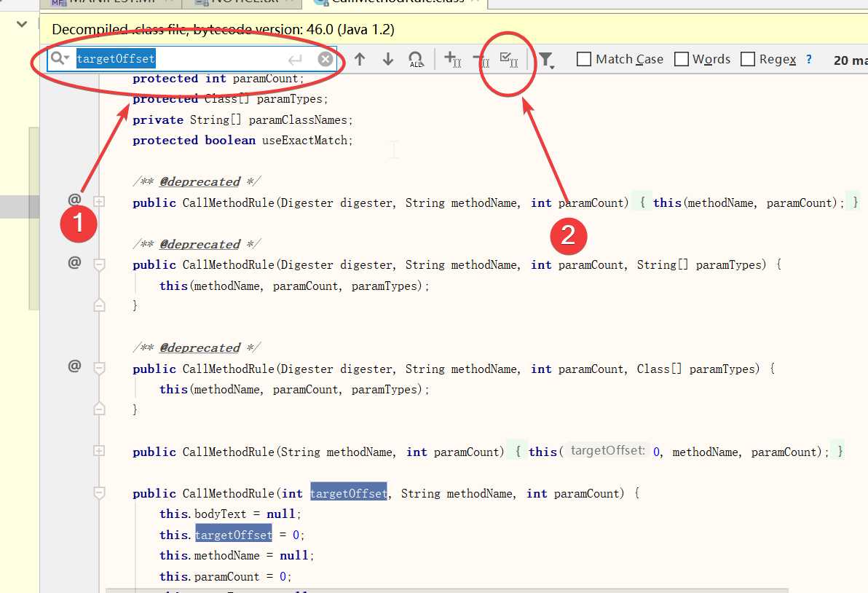The height and width of the screenshot is (593, 868).
Task: Click fold end marker of Class[] paramTypes constructor
Action: tap(99, 409)
